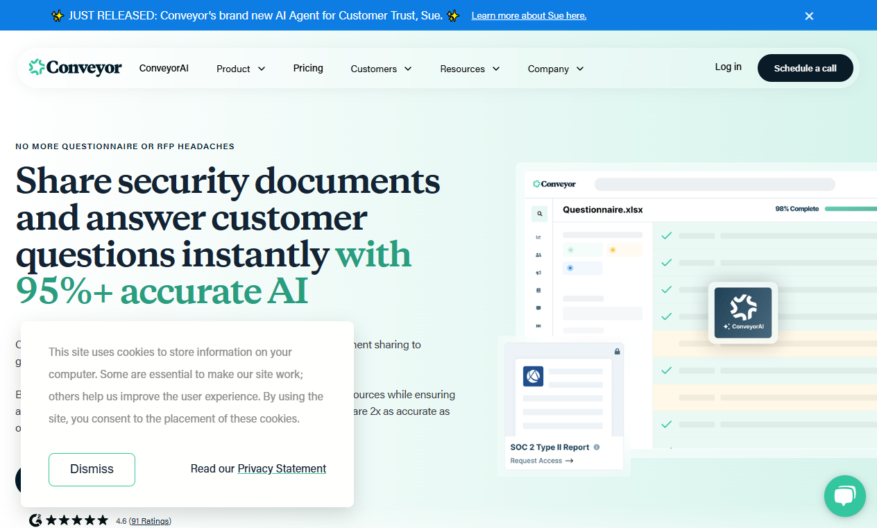
Task: Open the 91 Ratings link
Action: click(150, 521)
